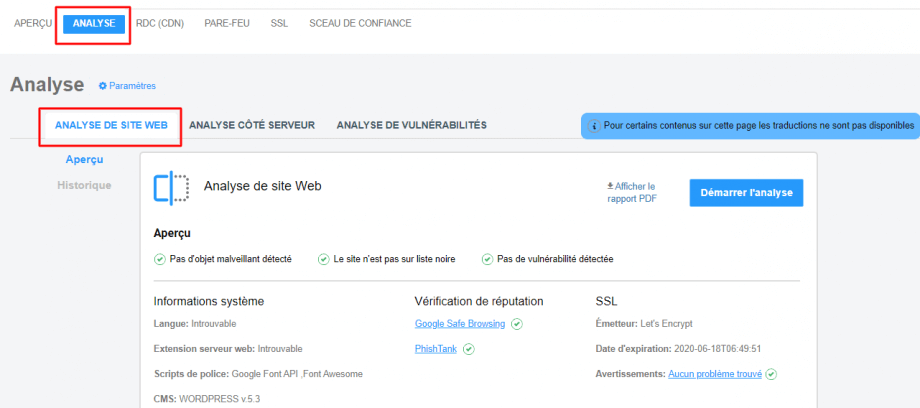Open the ANALYSE DE VULNÉRABILITÉS tab
The height and width of the screenshot is (408, 920).
coord(411,125)
